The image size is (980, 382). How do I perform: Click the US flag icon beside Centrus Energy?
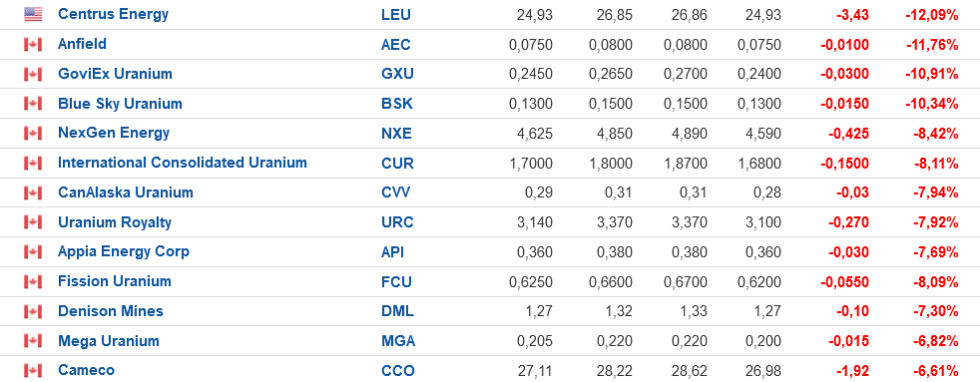tap(33, 14)
